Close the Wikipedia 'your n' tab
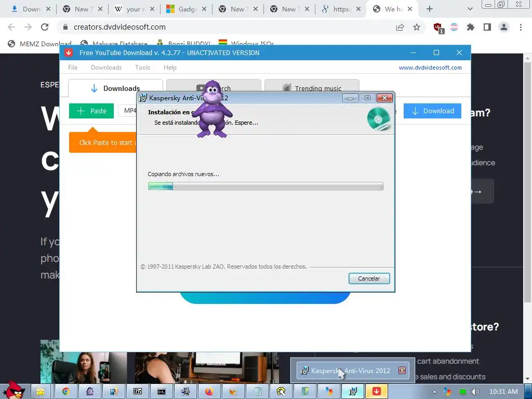The image size is (532, 399). tap(152, 9)
